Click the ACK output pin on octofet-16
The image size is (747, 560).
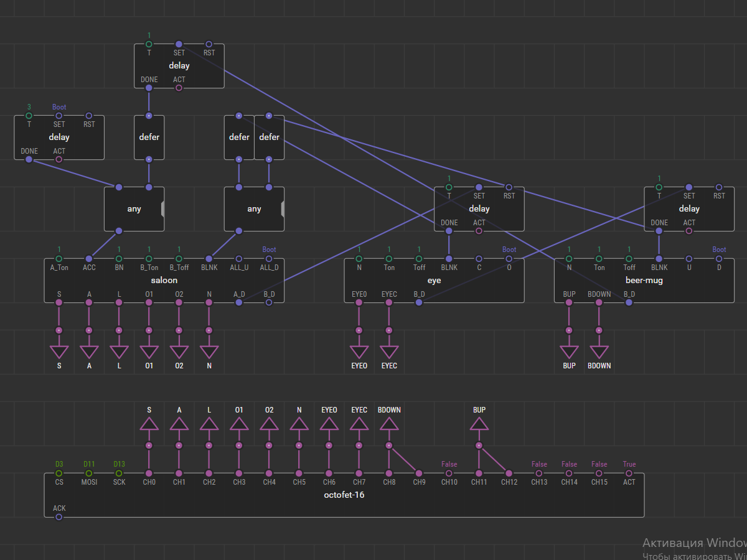59,517
